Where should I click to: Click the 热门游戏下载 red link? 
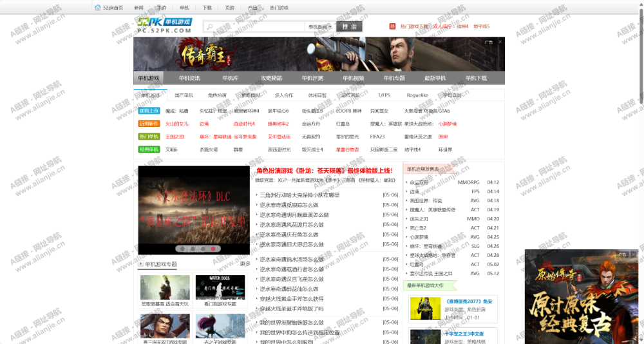(x=414, y=26)
